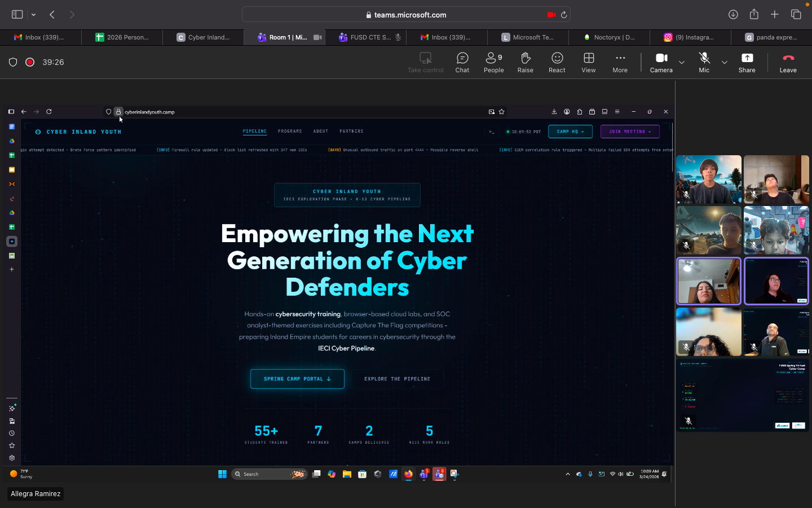The width and height of the screenshot is (812, 508).
Task: Open More meeting options
Action: pyautogui.click(x=620, y=62)
